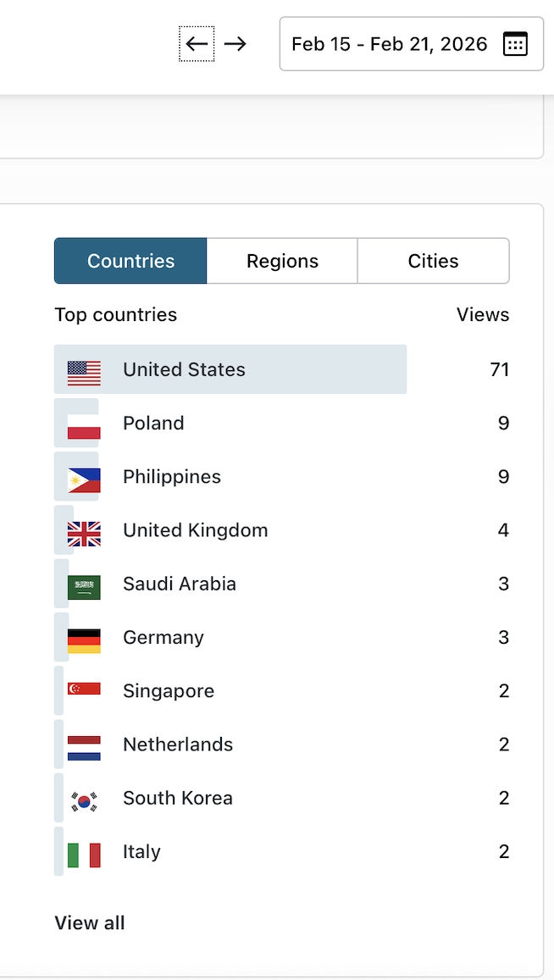The image size is (554, 980).
Task: Switch to the Countries tab
Action: click(130, 261)
